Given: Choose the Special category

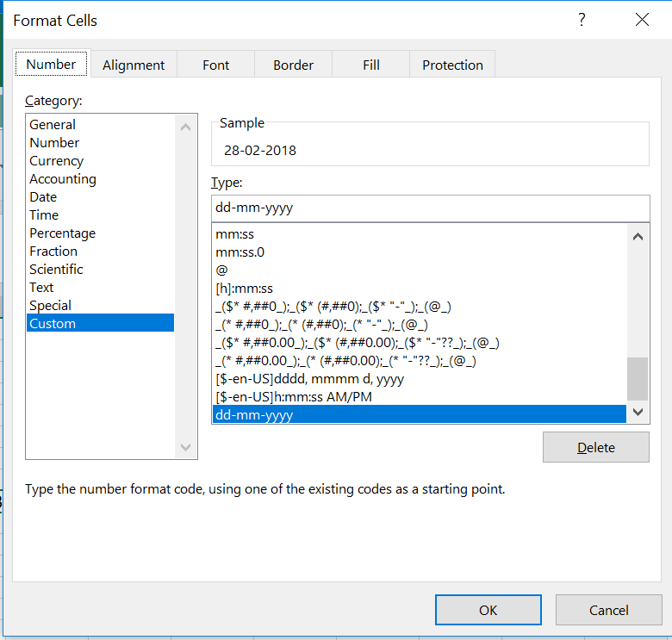Looking at the screenshot, I should coord(100,306).
